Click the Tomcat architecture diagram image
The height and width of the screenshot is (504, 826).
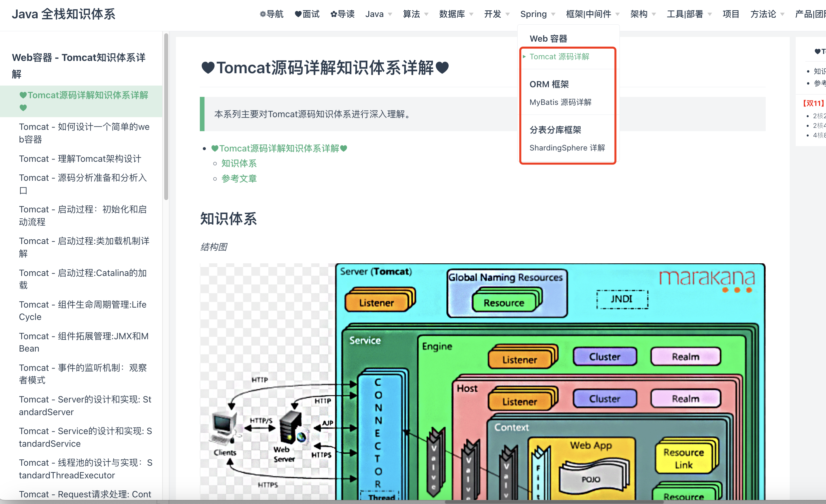click(x=482, y=382)
